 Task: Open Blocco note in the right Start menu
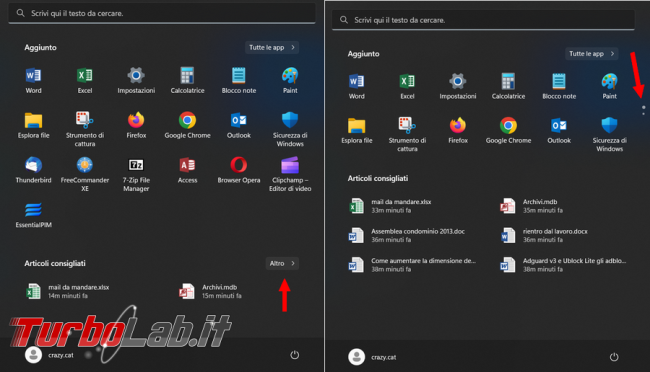pos(559,86)
